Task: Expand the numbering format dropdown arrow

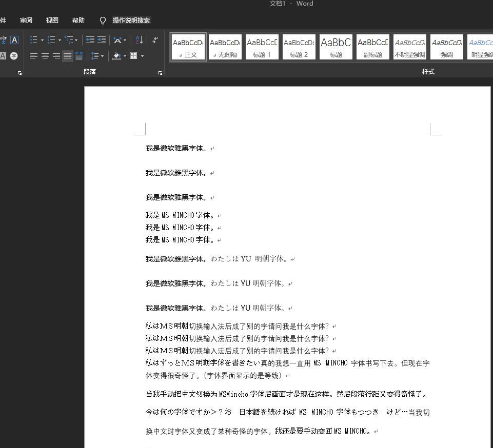Action: pos(60,40)
